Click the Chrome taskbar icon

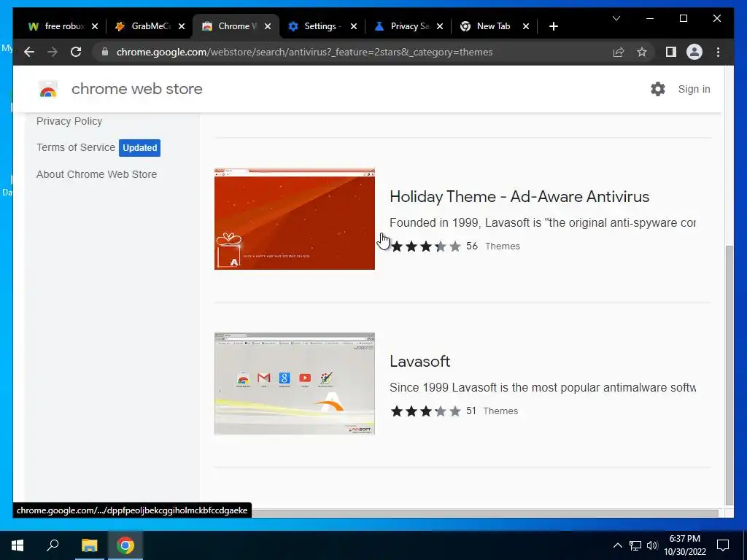pos(125,545)
